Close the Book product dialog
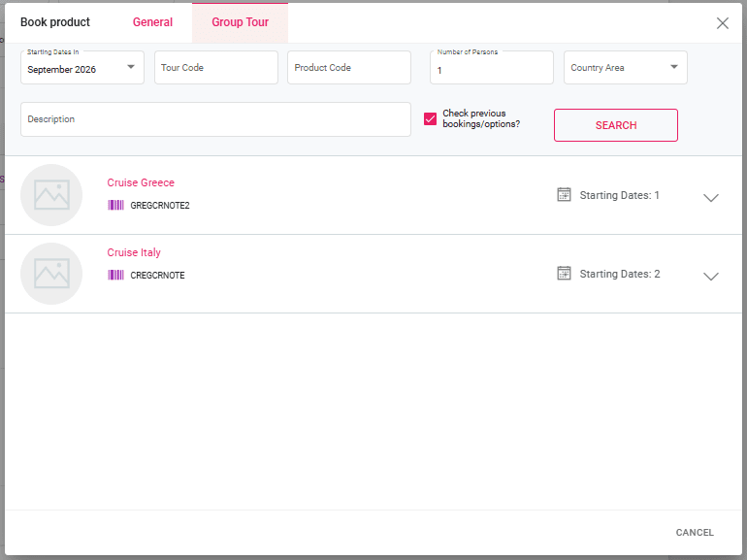Screen dimensions: 747x560 723,23
